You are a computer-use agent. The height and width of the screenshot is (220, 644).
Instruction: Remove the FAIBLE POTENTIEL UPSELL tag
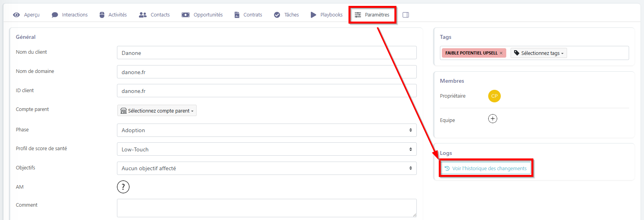pos(501,53)
